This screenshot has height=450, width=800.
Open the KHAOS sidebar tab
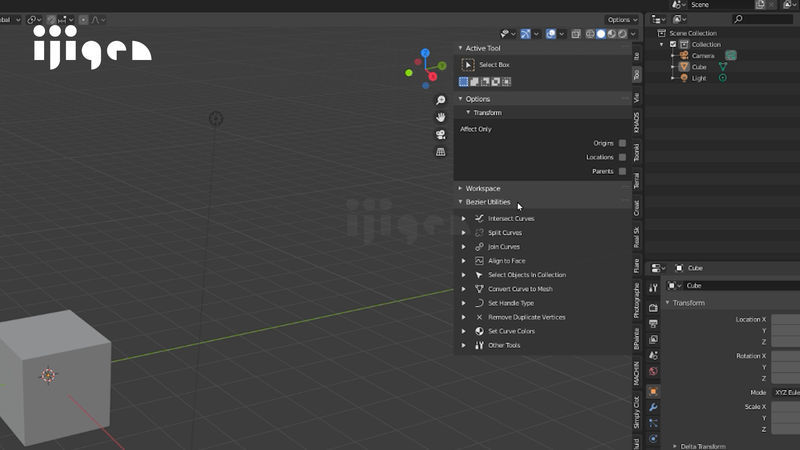[637, 123]
